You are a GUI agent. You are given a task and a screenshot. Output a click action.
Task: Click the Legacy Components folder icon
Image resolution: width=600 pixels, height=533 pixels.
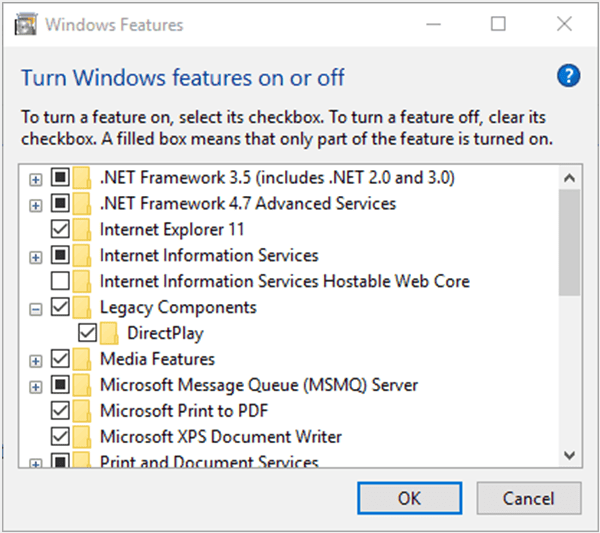pos(84,307)
